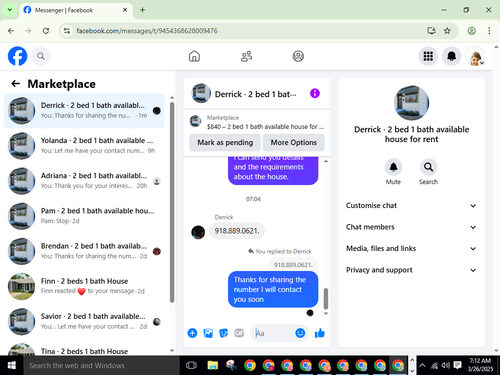Viewport: 500px width, 375px height.
Task: Open Chrome three-dot menu
Action: tap(489, 31)
